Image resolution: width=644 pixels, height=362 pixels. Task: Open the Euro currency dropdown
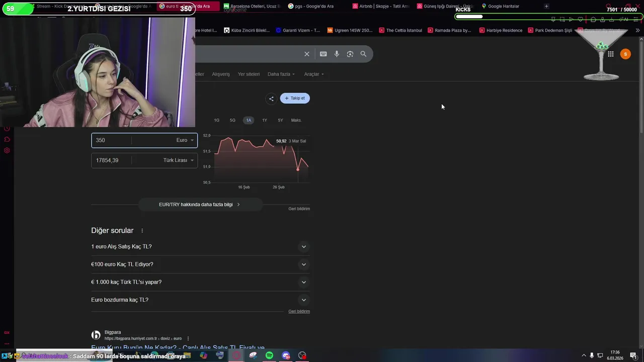(x=185, y=140)
